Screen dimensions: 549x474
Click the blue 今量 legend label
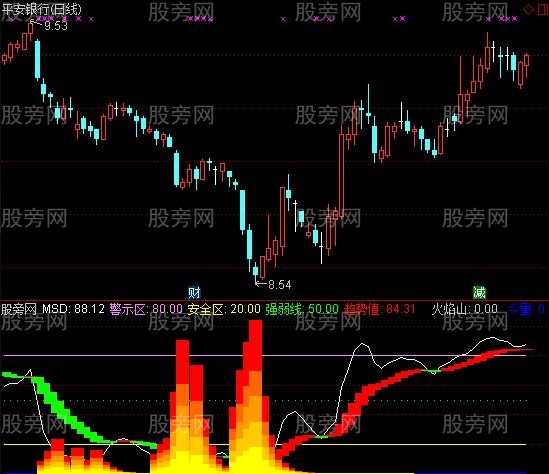526,309
